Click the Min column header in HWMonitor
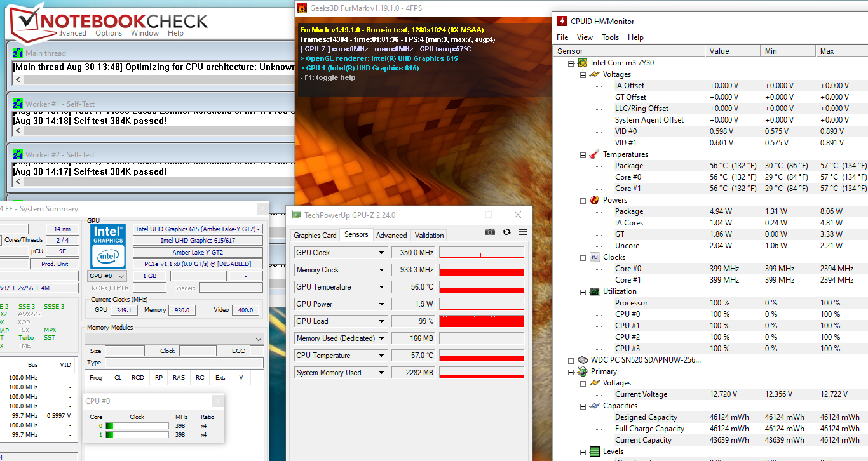Screen dimensions: 868x461 point(788,51)
